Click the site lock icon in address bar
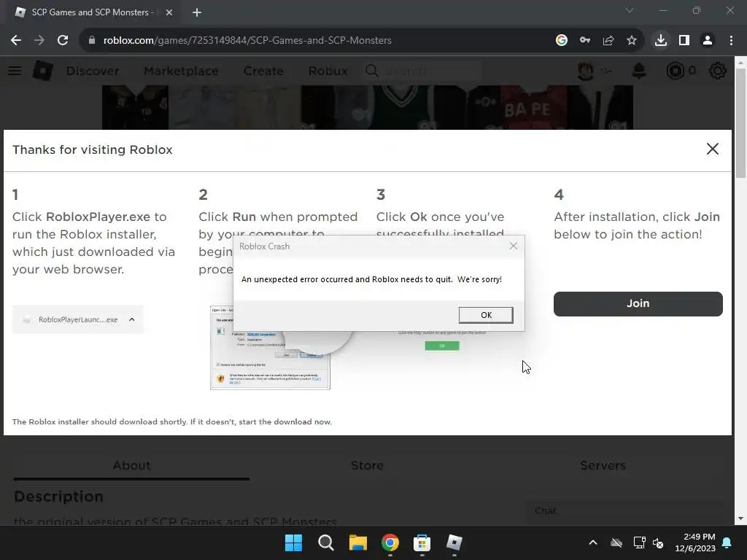Image resolution: width=747 pixels, height=560 pixels. 92,41
